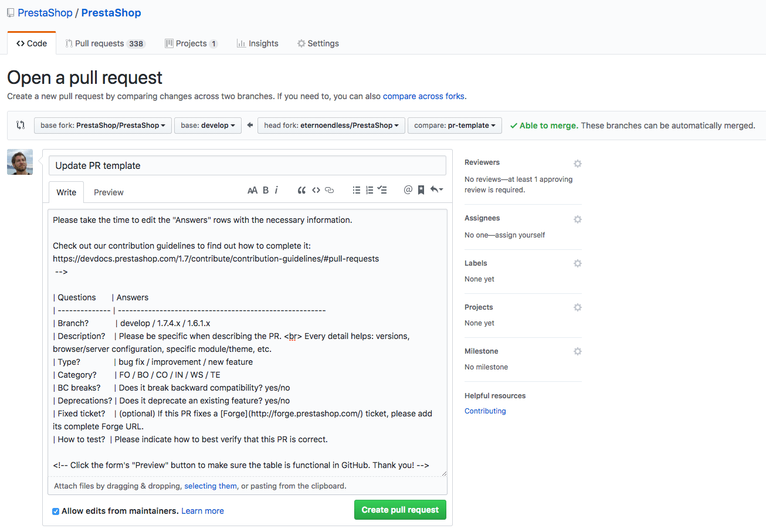This screenshot has height=532, width=766.
Task: Open the Reviewers settings gear
Action: [x=578, y=164]
